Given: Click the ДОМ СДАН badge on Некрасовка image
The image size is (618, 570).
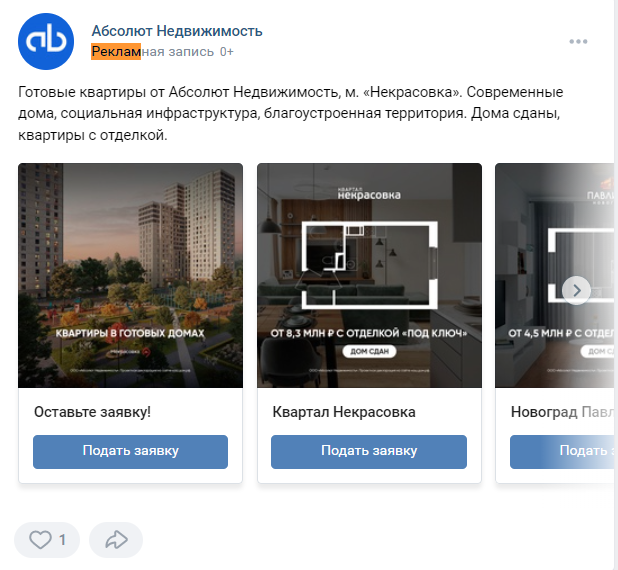Looking at the screenshot, I should point(369,351).
